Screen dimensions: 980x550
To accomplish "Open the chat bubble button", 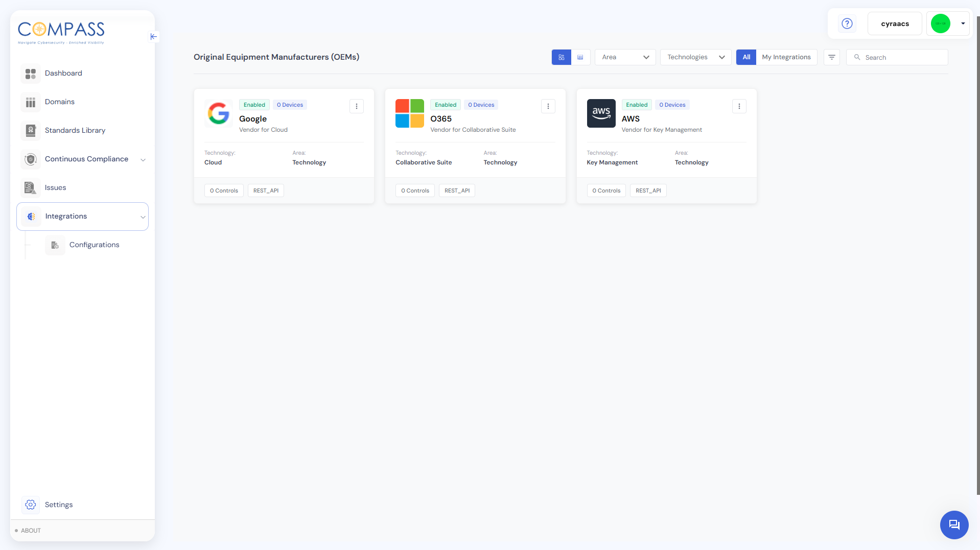I will (x=954, y=524).
